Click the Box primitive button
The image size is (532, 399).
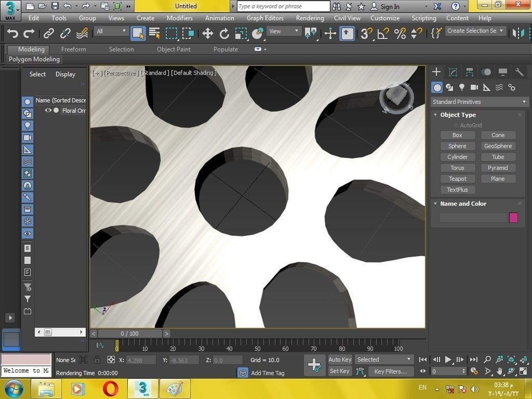coord(457,135)
